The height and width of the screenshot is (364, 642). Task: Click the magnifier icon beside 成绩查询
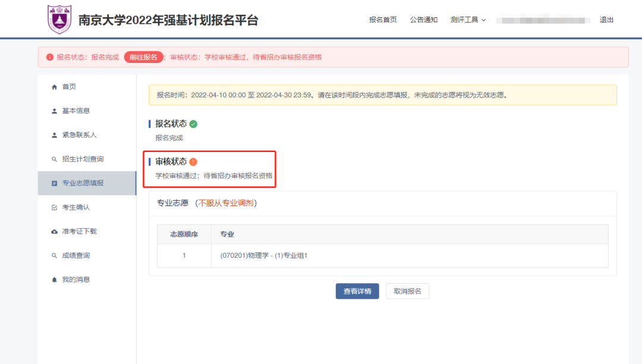54,255
